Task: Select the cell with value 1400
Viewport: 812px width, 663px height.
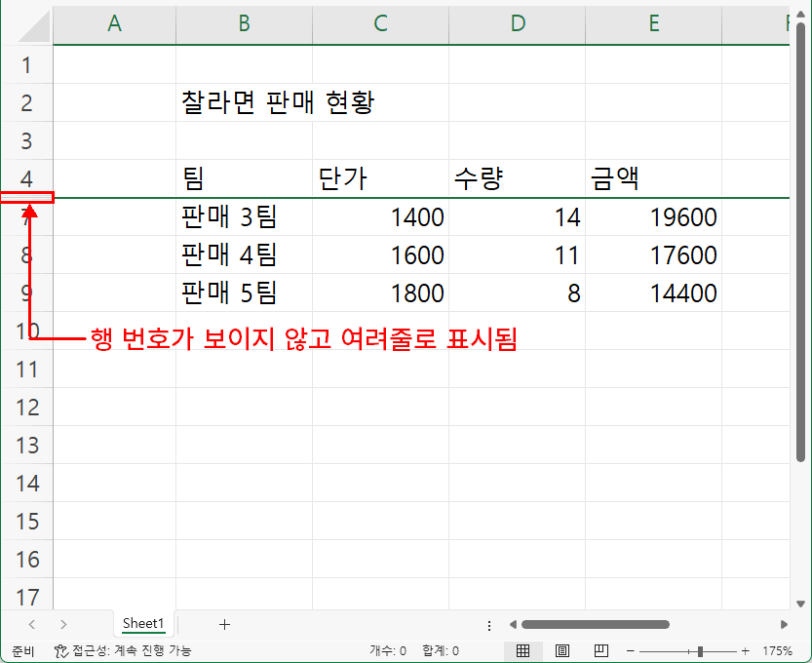Action: coord(380,217)
